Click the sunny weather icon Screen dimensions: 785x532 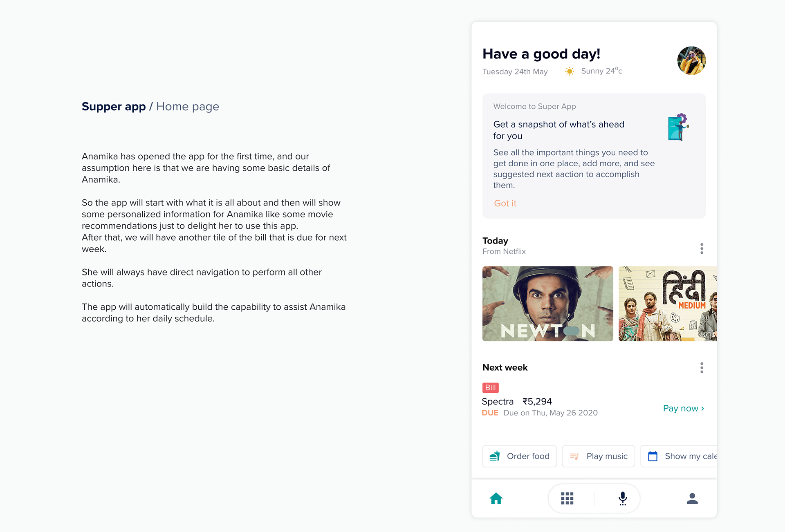click(x=570, y=72)
